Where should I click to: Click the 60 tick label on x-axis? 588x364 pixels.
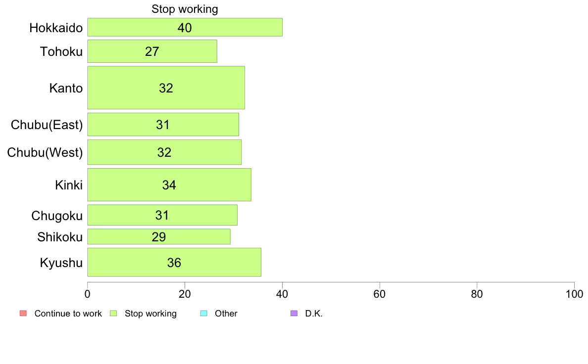point(380,294)
